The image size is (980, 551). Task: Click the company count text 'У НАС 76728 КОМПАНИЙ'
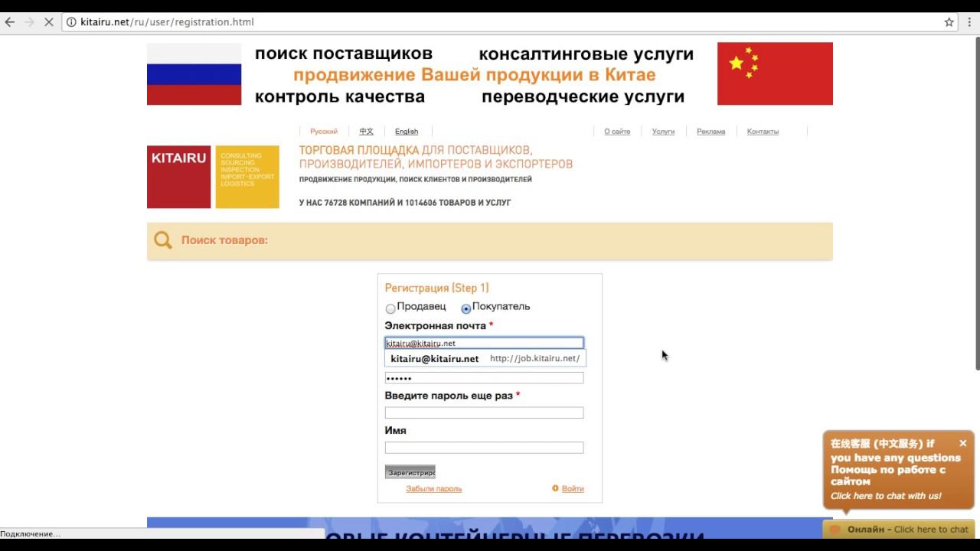405,203
